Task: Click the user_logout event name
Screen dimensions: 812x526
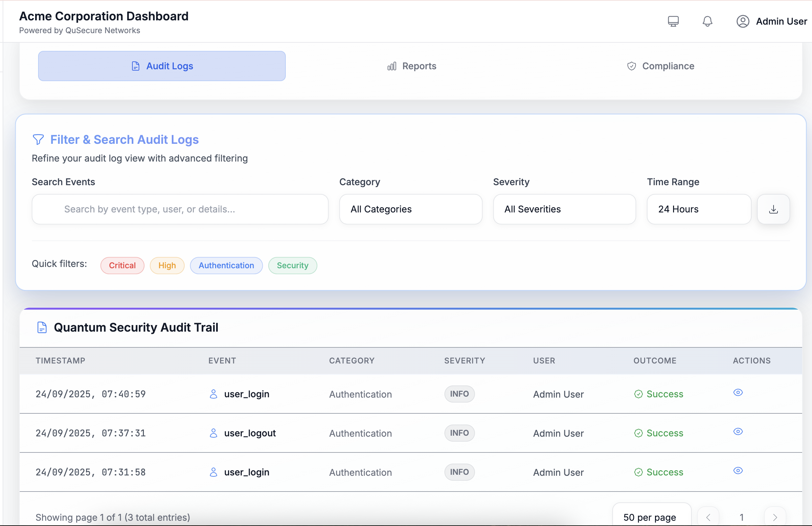Action: click(x=250, y=433)
